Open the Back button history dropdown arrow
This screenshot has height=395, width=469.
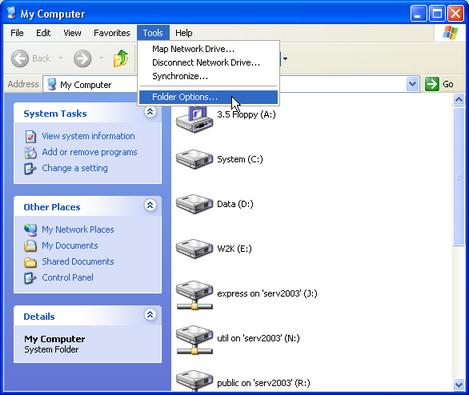pyautogui.click(x=61, y=58)
